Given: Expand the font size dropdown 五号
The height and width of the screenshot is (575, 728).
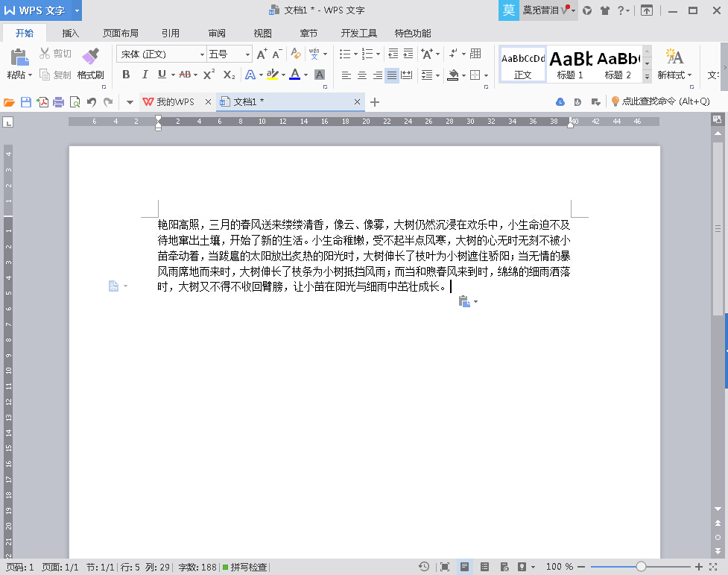Looking at the screenshot, I should pos(248,54).
